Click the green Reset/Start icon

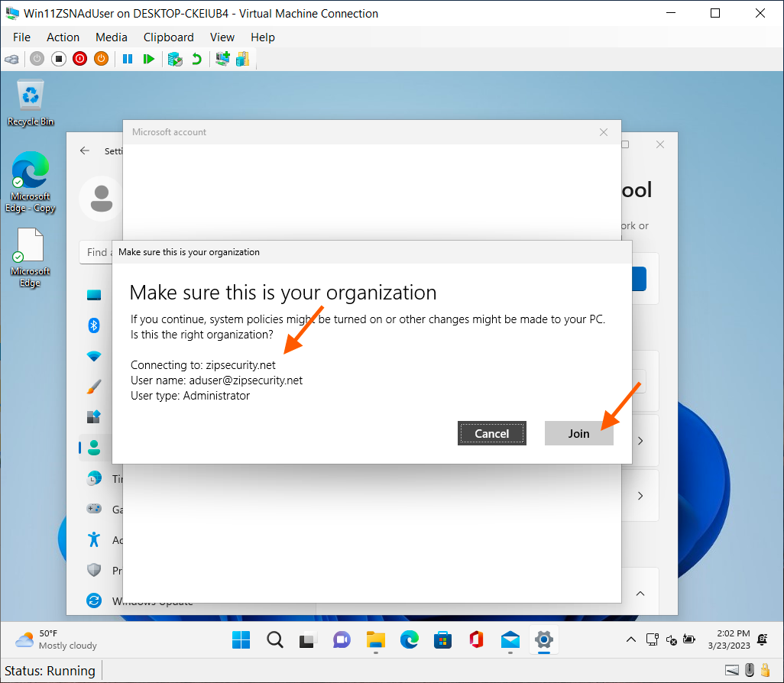[x=149, y=59]
